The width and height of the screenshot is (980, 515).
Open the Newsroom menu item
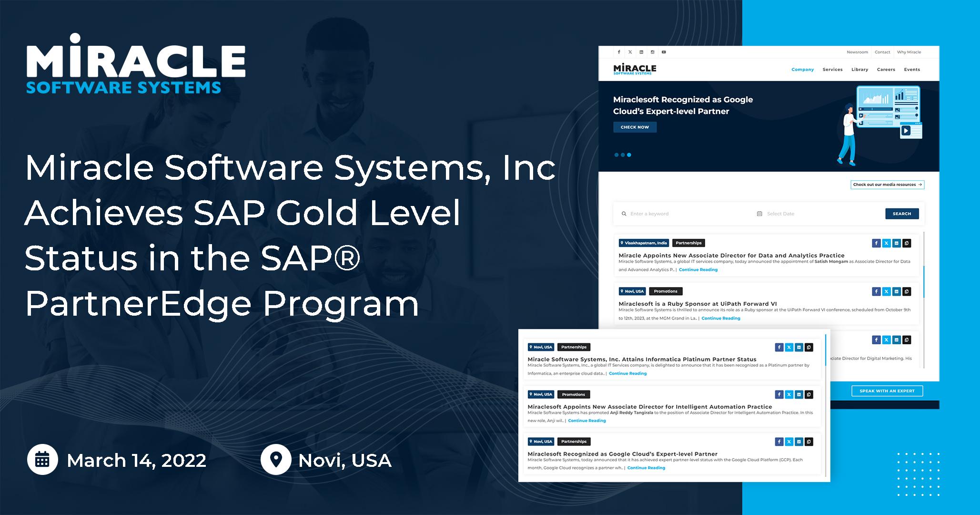click(857, 52)
